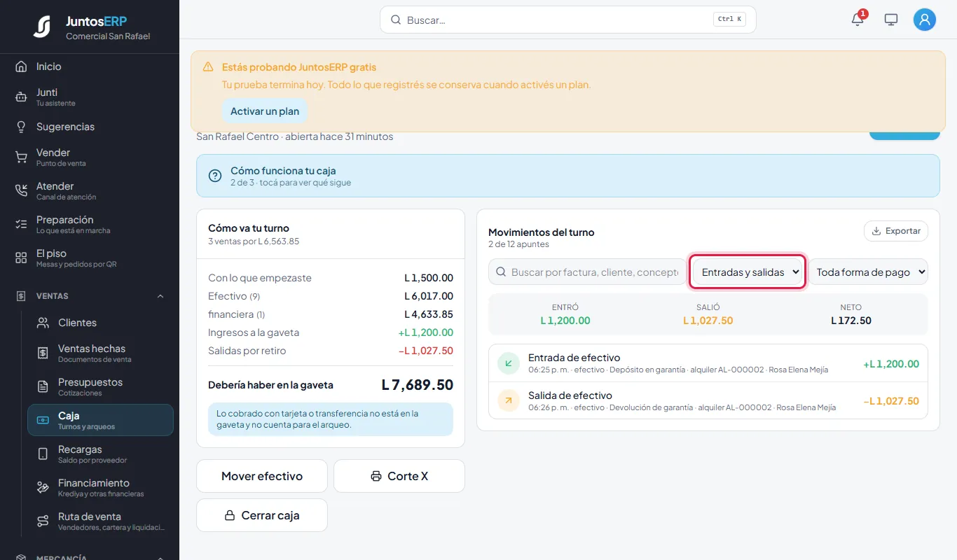Image resolution: width=957 pixels, height=560 pixels.
Task: Open the Entradas y salidas dropdown
Action: (x=748, y=272)
